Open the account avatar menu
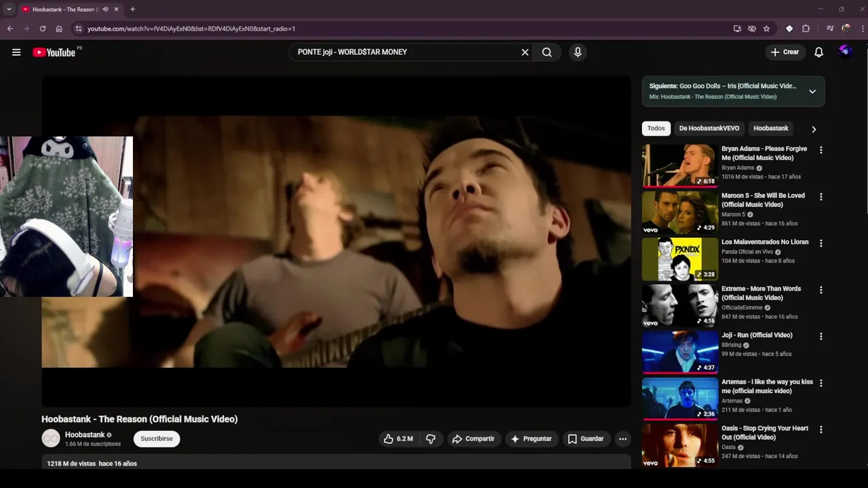Screen dimensions: 868x488 pos(845,52)
